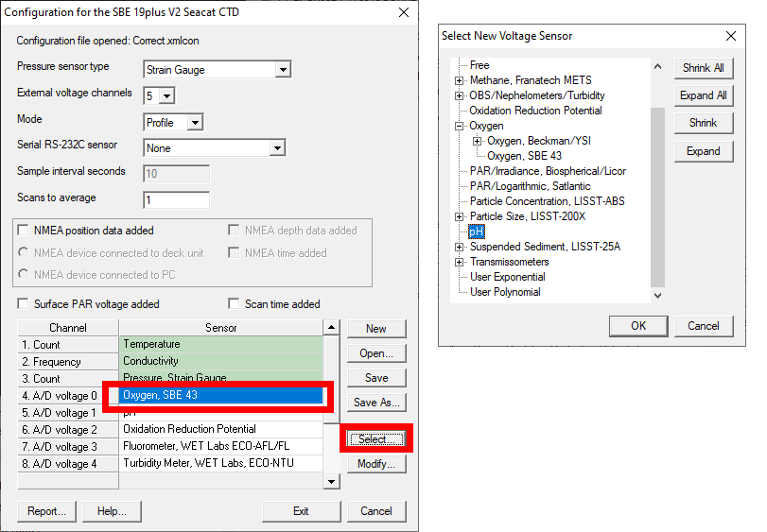Open External voltage channels dropdown
Viewport: 767px width, 532px height.
167,95
